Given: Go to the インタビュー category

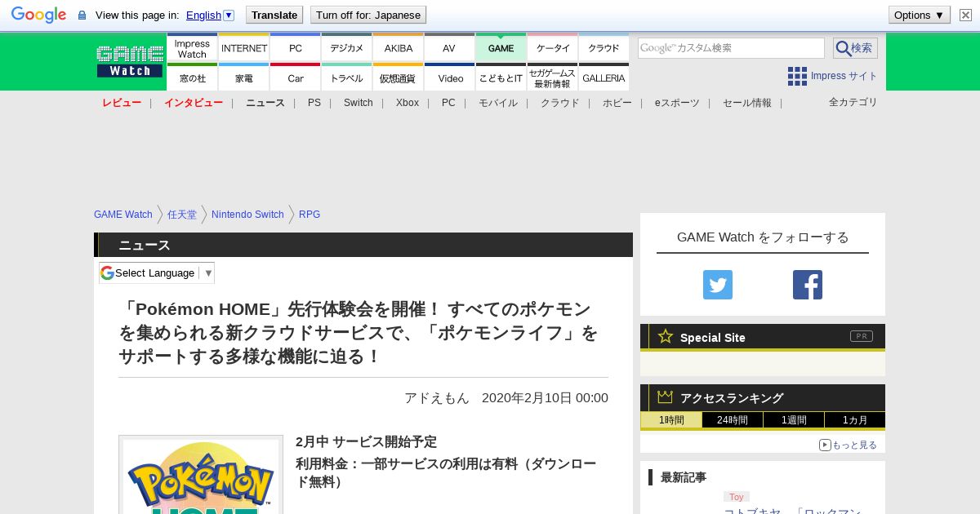Looking at the screenshot, I should (194, 103).
